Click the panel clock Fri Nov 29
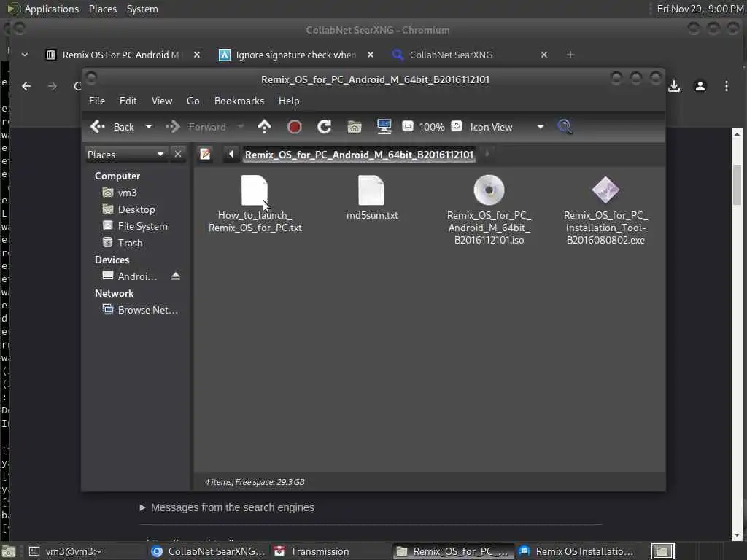This screenshot has width=747, height=560. [x=700, y=9]
